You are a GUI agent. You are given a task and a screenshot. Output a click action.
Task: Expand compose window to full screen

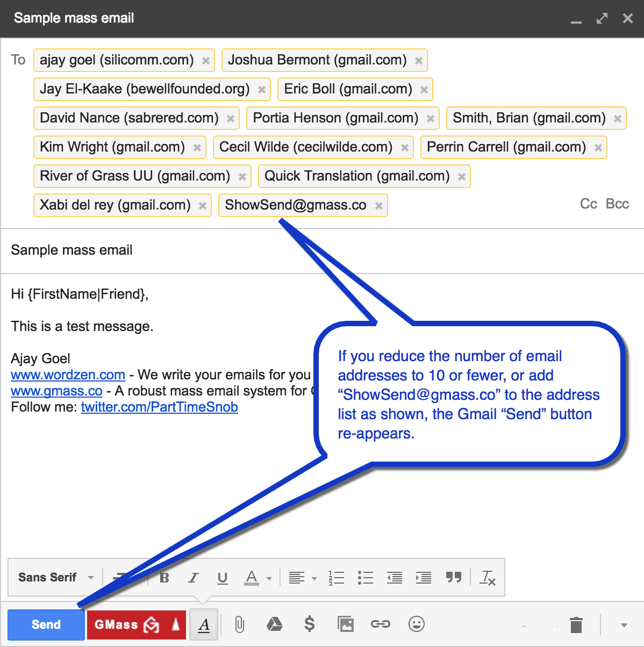(602, 18)
